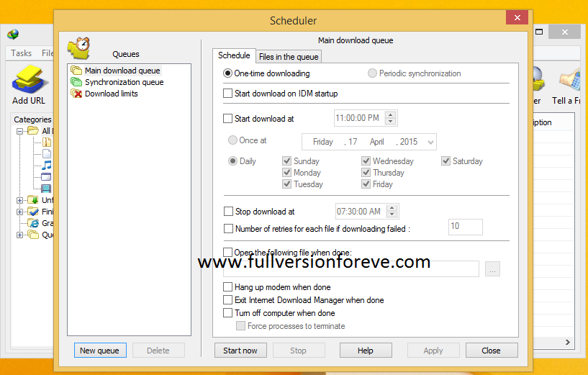The width and height of the screenshot is (588, 375).
Task: Check Hang up modem when done
Action: pos(227,287)
